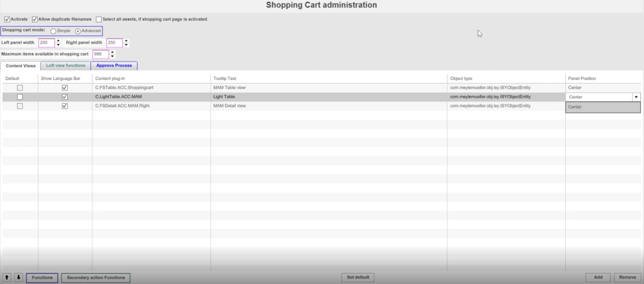Pick Center option in dropdown list
644x284 pixels.
pos(603,107)
